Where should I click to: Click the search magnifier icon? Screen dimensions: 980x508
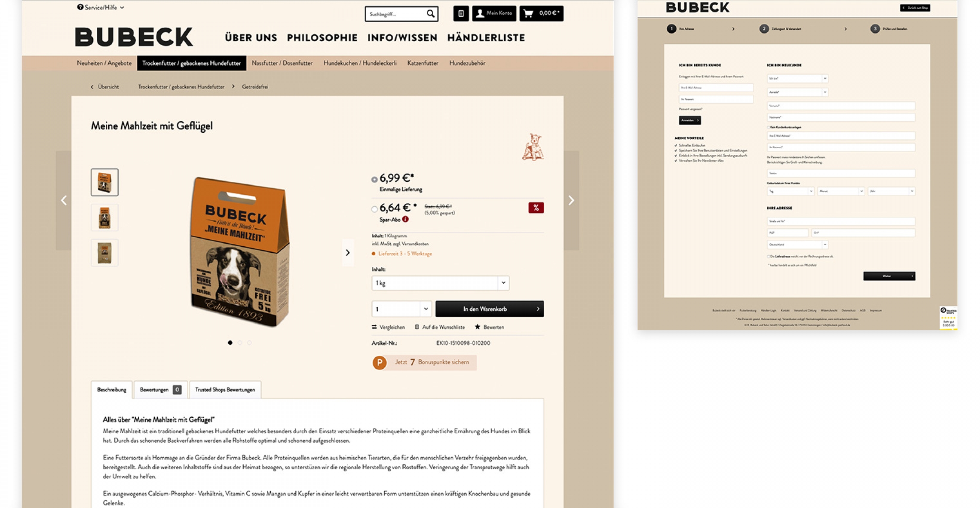430,14
